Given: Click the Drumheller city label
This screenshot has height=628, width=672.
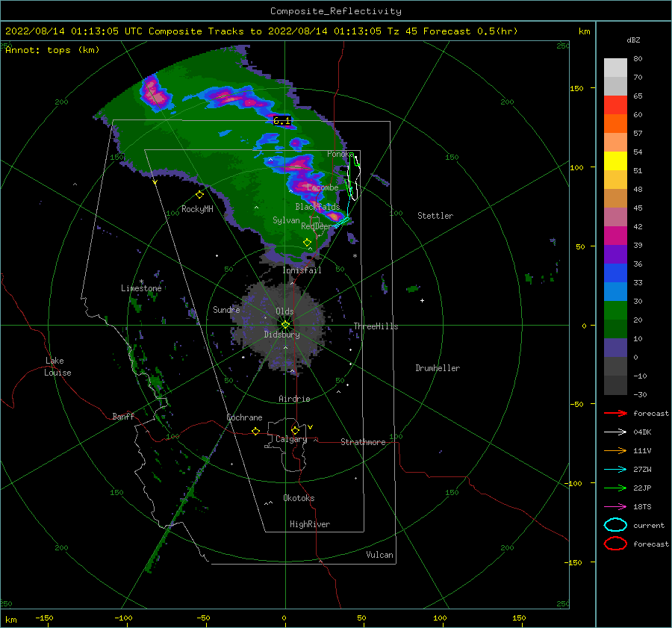Looking at the screenshot, I should coord(438,368).
